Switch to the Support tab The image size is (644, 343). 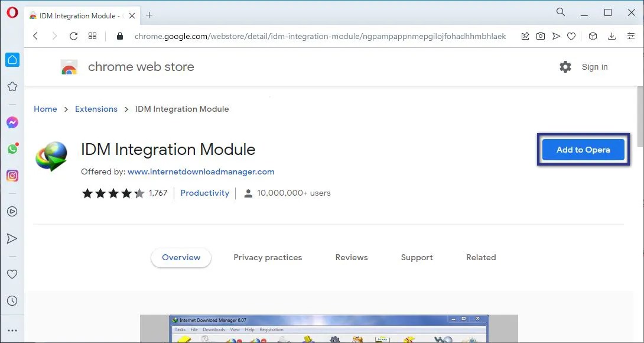pos(417,257)
